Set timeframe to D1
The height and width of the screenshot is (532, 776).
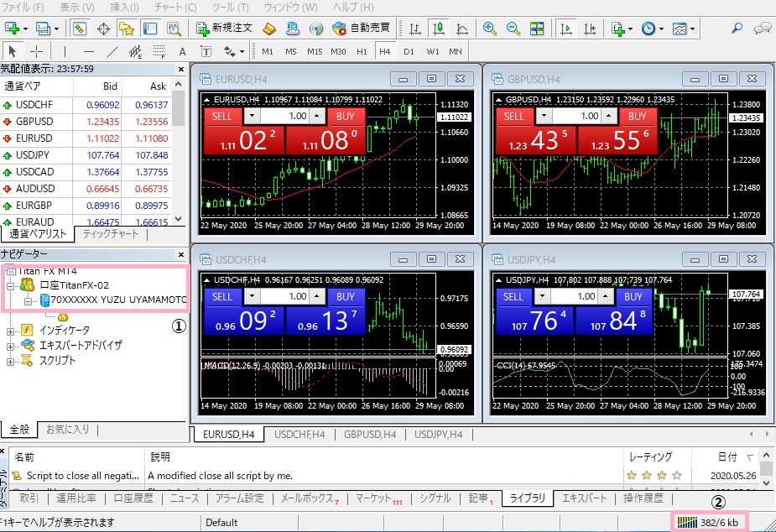409,51
